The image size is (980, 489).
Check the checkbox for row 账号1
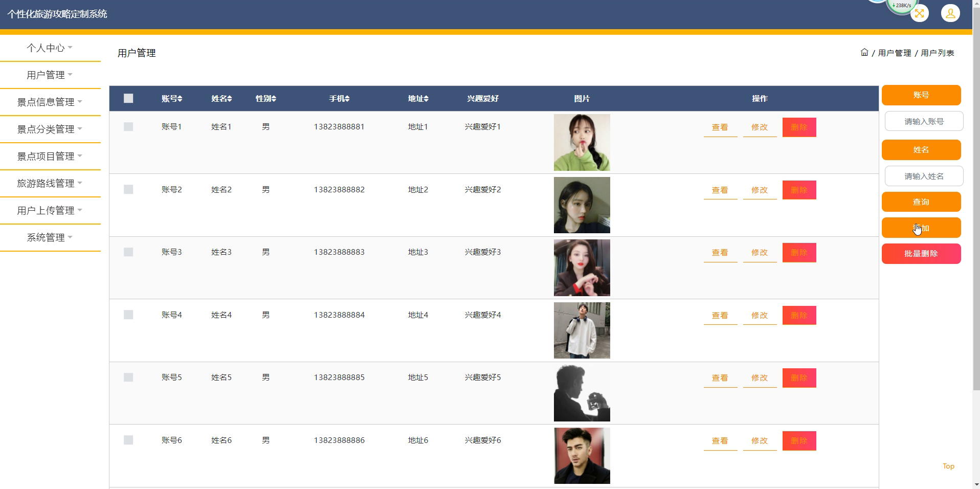tap(128, 126)
